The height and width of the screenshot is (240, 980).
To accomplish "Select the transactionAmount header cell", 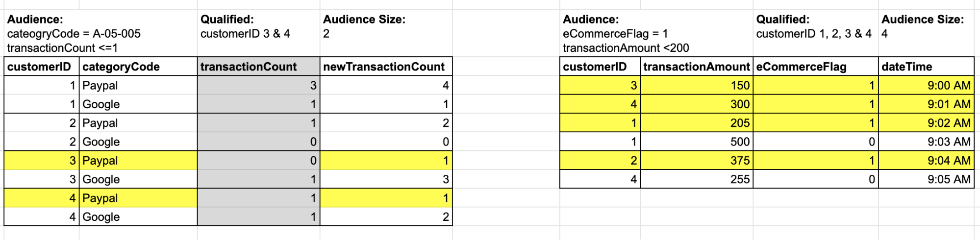I will 696,67.
